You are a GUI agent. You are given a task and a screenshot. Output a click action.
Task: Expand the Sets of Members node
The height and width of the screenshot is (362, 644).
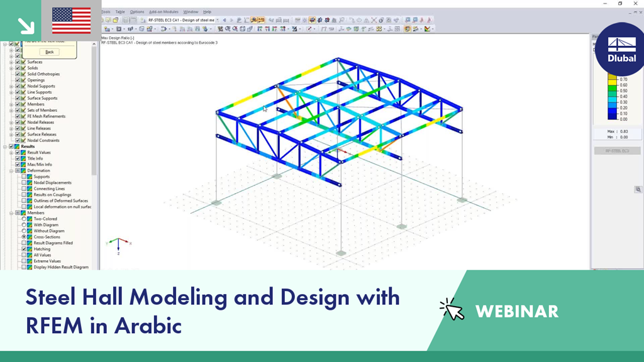(x=11, y=111)
